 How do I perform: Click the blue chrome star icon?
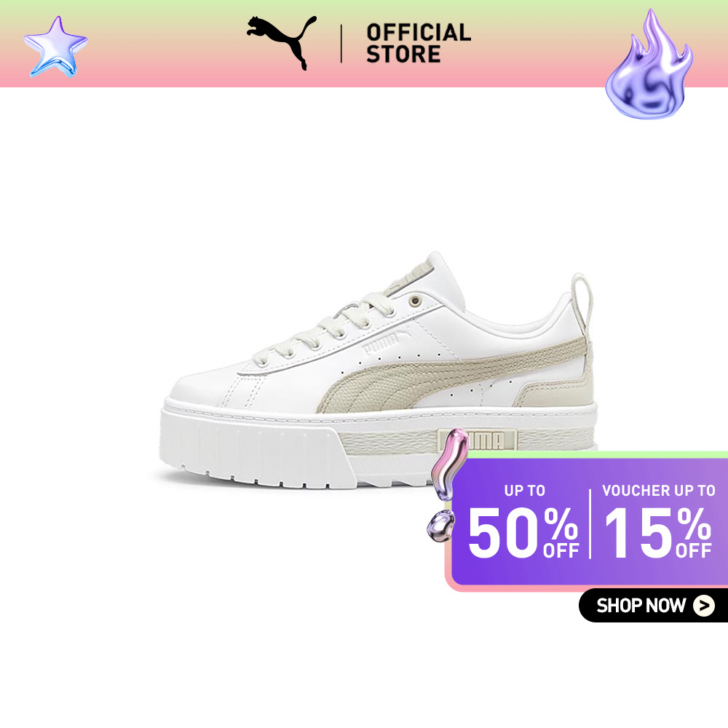tap(55, 47)
